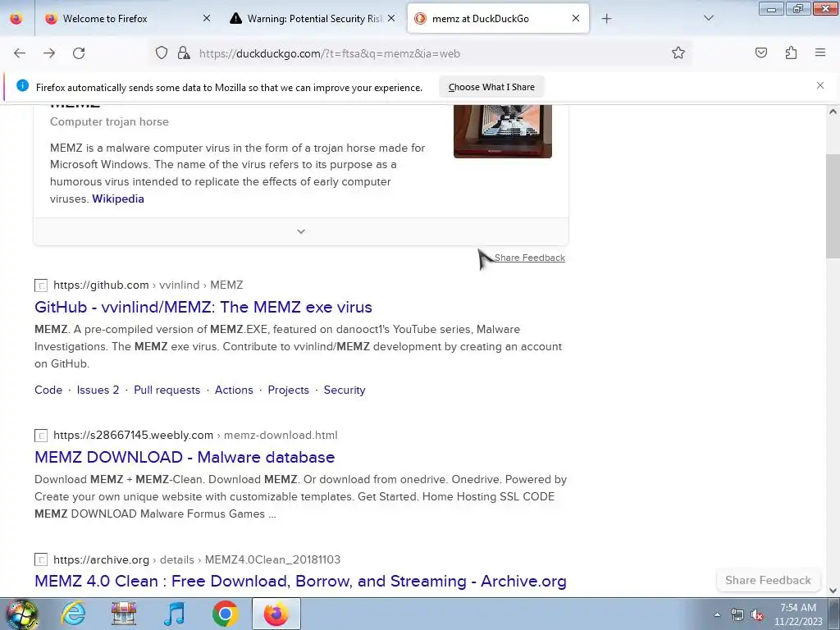Open the Wikipedia link in MEMZ summary
Viewport: 840px width, 630px height.
[118, 199]
